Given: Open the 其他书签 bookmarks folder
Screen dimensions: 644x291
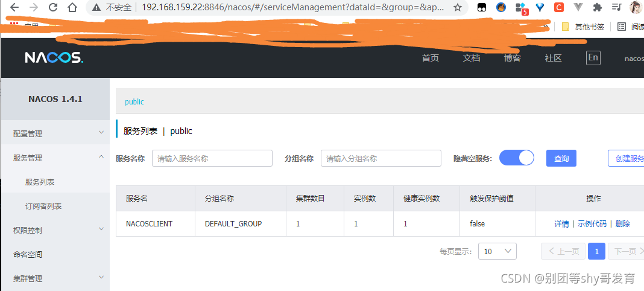Looking at the screenshot, I should pyautogui.click(x=583, y=27).
